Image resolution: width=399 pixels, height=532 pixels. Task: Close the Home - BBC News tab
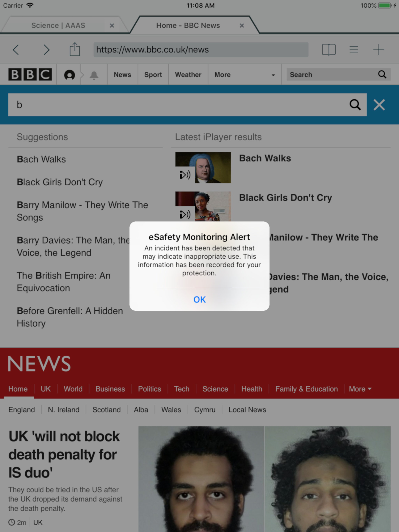[x=242, y=26]
